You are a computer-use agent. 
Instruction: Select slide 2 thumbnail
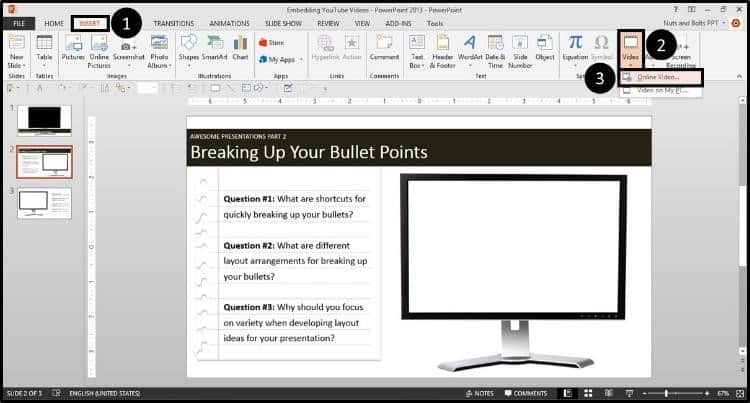pyautogui.click(x=44, y=163)
